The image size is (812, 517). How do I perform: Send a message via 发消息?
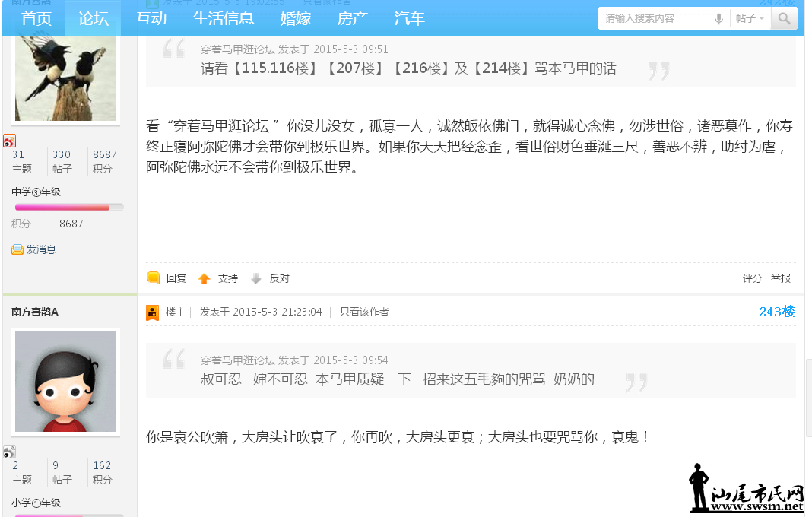[x=41, y=249]
